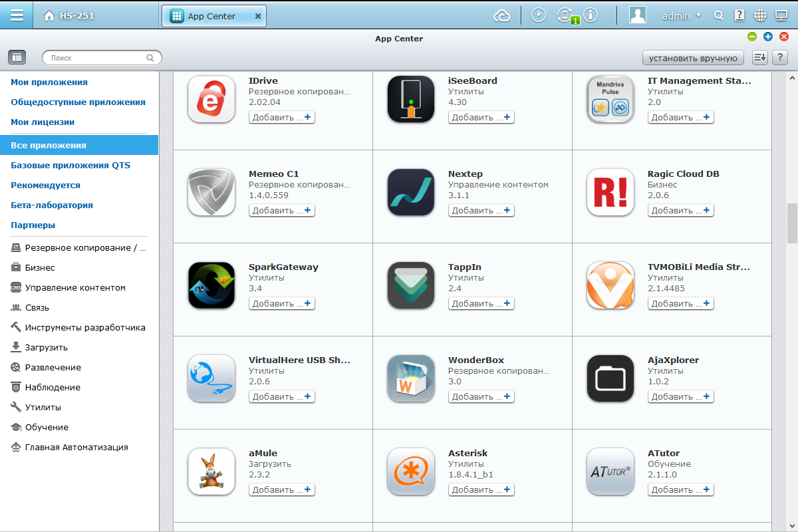The image size is (798, 532).
Task: Click the header search magnifier icon
Action: tap(718, 15)
